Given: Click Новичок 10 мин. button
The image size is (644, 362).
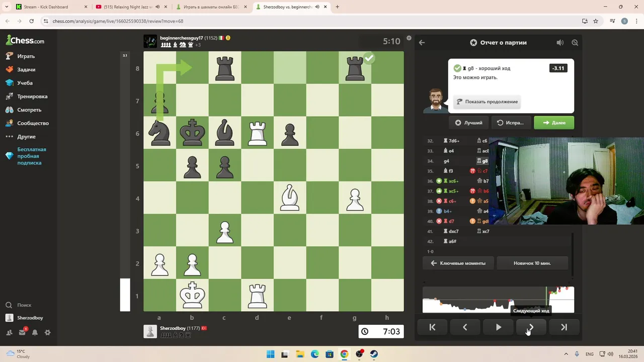Looking at the screenshot, I should [x=532, y=263].
